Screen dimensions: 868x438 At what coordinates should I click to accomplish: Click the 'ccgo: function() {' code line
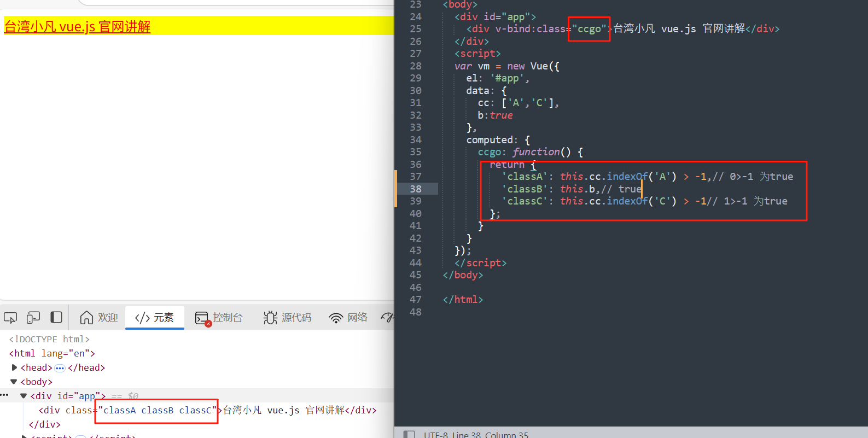coord(531,152)
